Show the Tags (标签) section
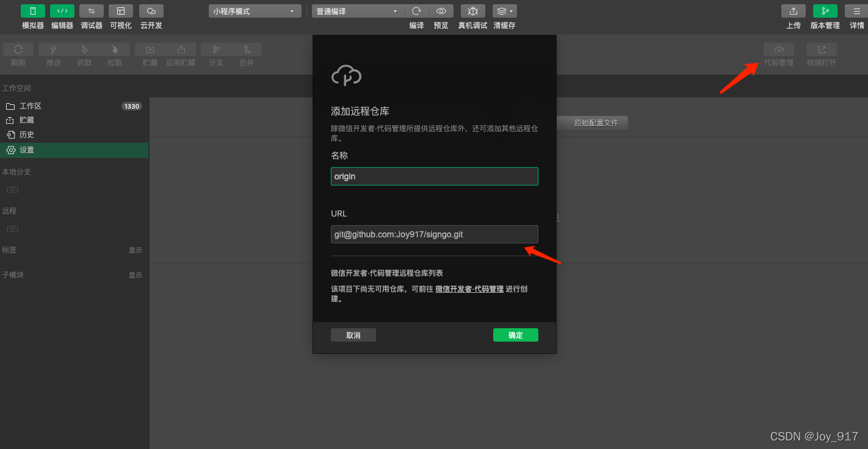This screenshot has width=868, height=449. click(135, 250)
